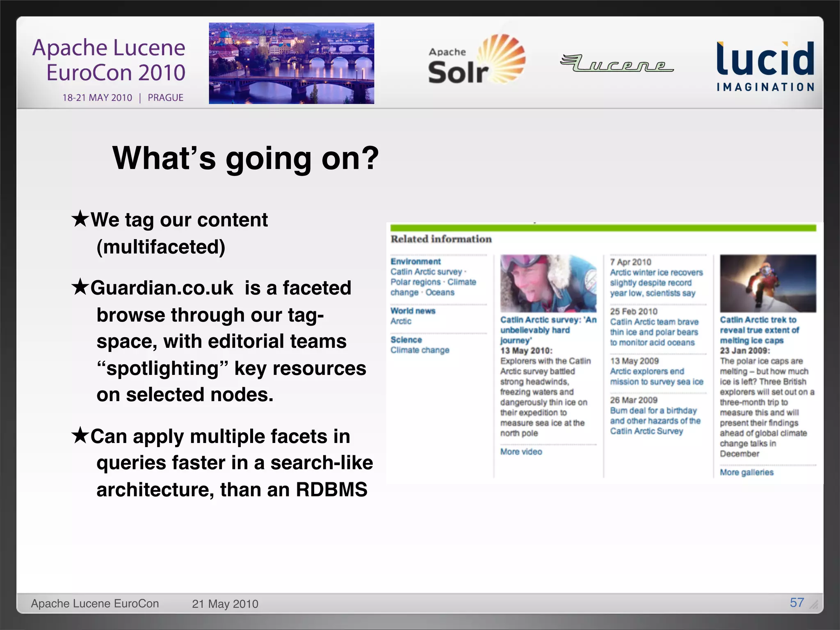Click the Lucid Imagination logo
The height and width of the screenshot is (630, 840).
765,66
